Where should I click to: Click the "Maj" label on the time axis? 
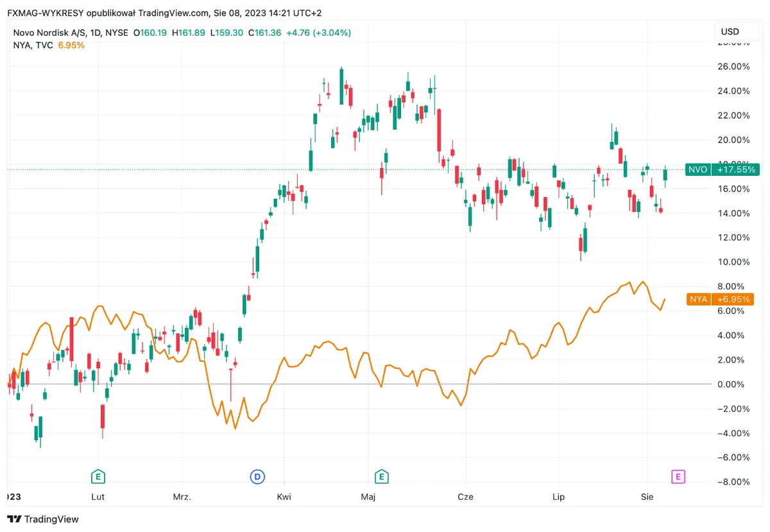[368, 497]
